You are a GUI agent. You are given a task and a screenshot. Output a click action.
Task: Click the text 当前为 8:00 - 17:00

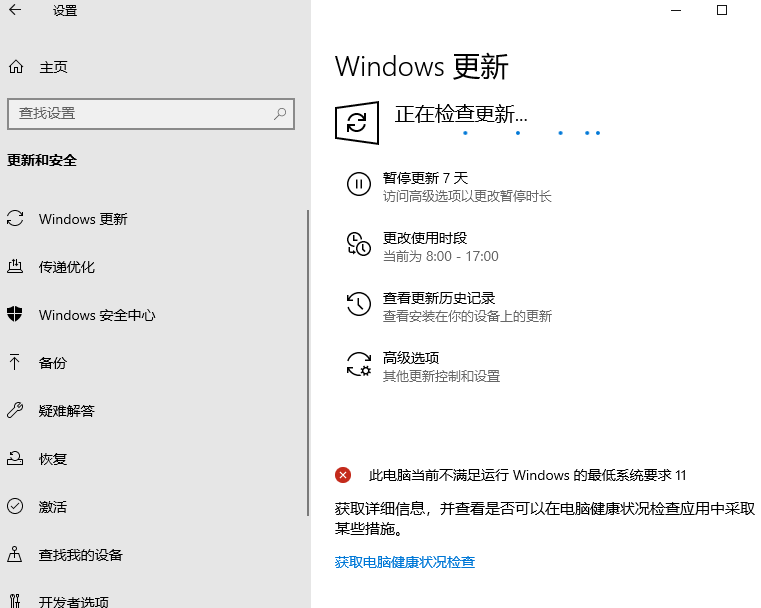(441, 256)
